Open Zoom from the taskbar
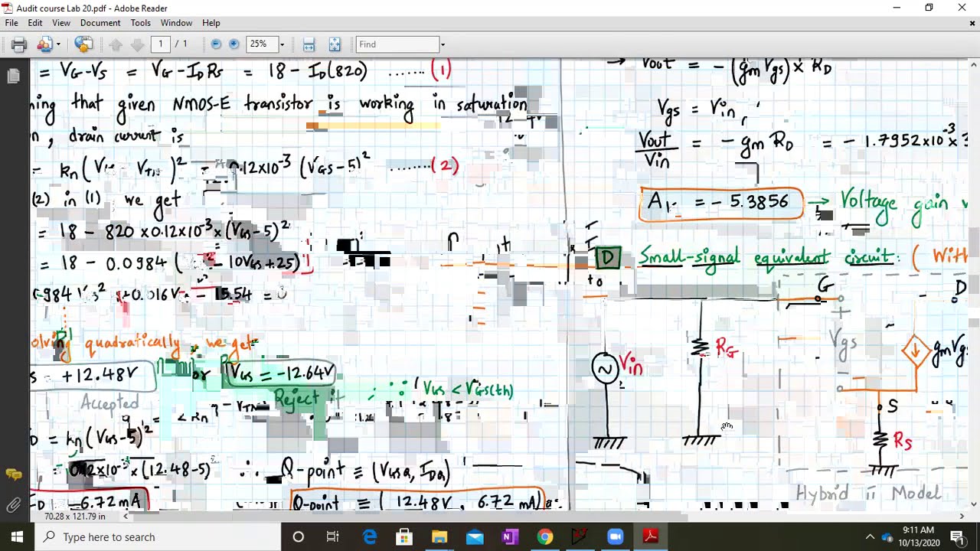 tap(615, 537)
